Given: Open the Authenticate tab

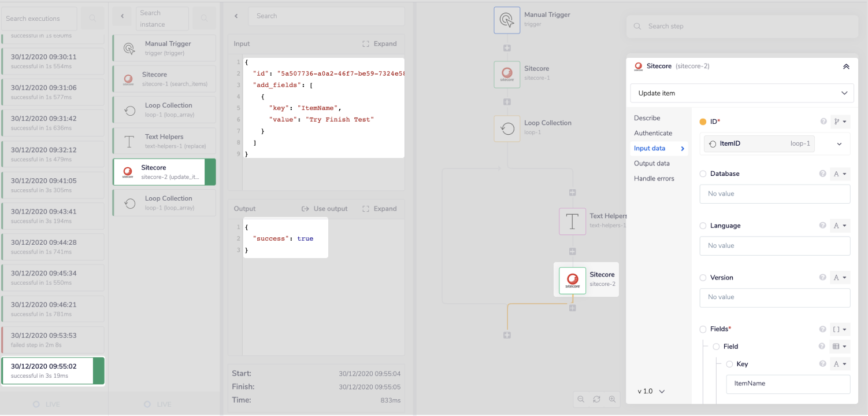Looking at the screenshot, I should point(654,133).
